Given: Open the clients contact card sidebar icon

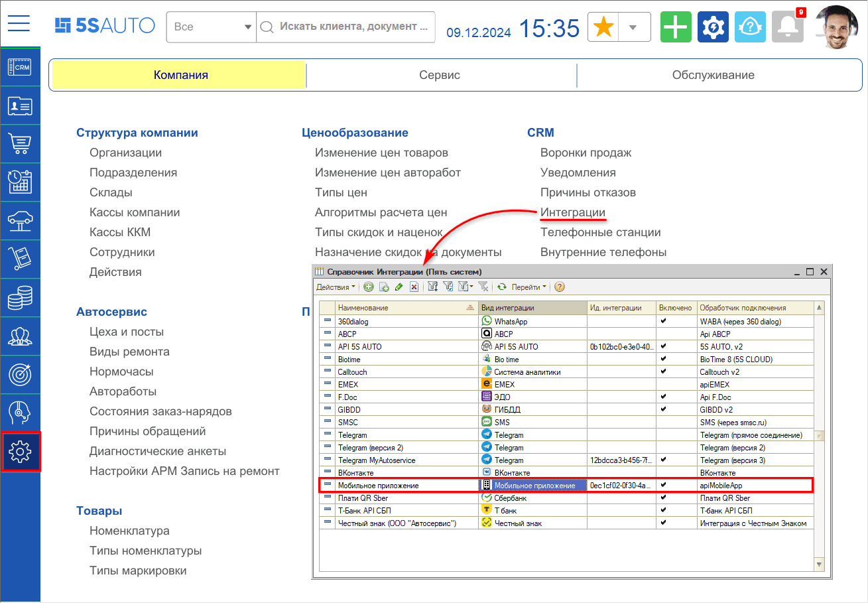Looking at the screenshot, I should [20, 105].
